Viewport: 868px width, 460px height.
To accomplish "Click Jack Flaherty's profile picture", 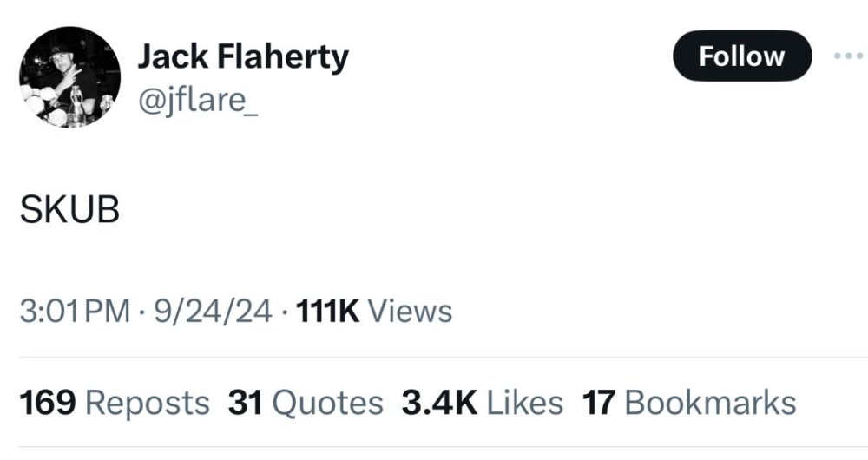I will [69, 77].
